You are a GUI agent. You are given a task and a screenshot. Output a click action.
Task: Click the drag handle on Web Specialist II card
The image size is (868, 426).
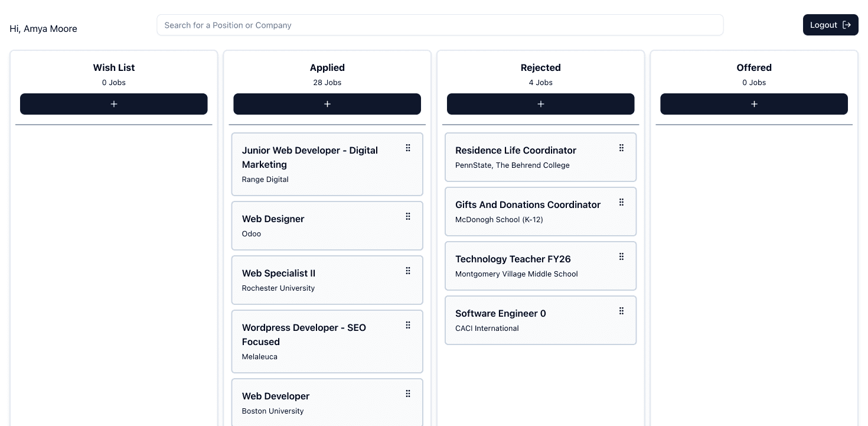[x=408, y=271]
